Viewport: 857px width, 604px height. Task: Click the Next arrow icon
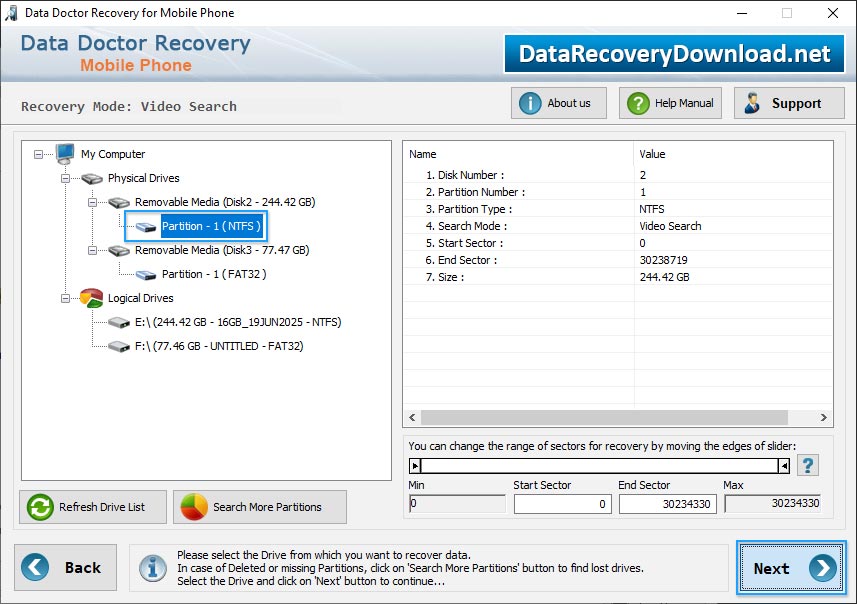[x=823, y=568]
